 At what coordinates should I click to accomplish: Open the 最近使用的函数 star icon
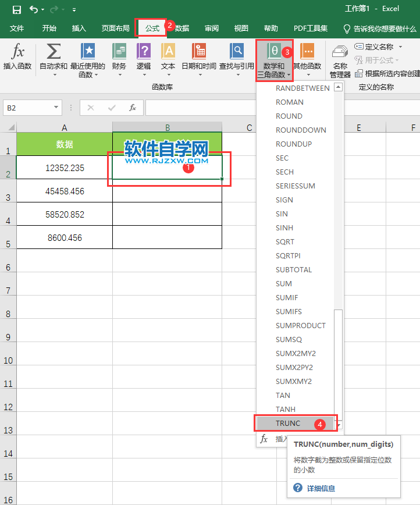click(88, 52)
